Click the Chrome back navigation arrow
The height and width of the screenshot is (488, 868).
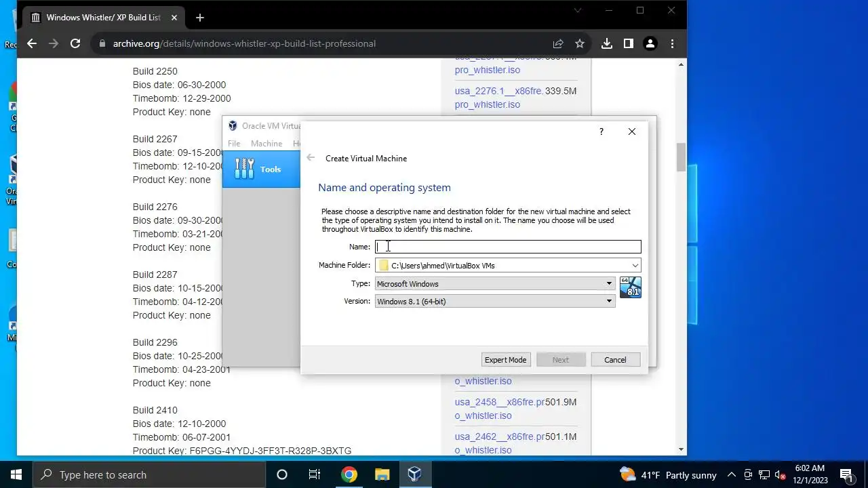(x=32, y=43)
